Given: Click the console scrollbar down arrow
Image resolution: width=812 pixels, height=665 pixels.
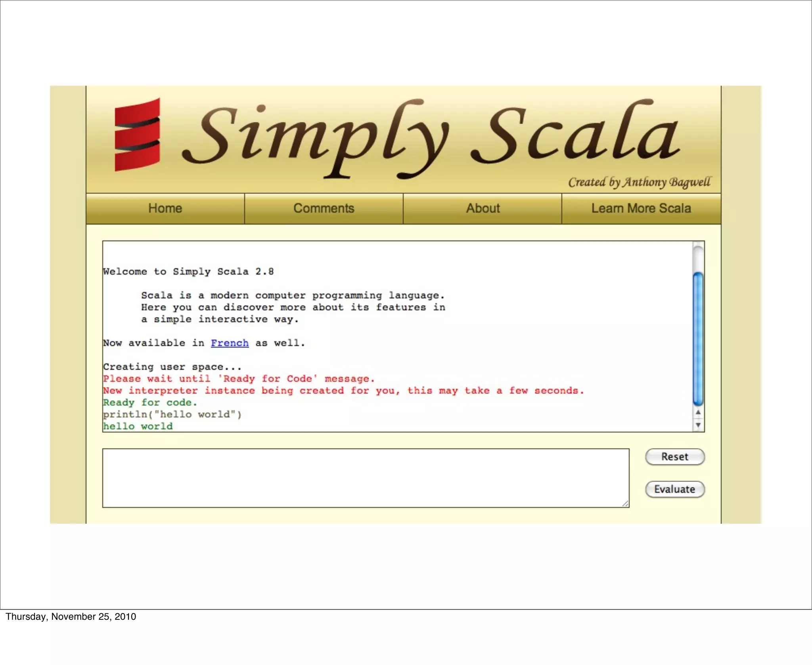Looking at the screenshot, I should click(698, 425).
